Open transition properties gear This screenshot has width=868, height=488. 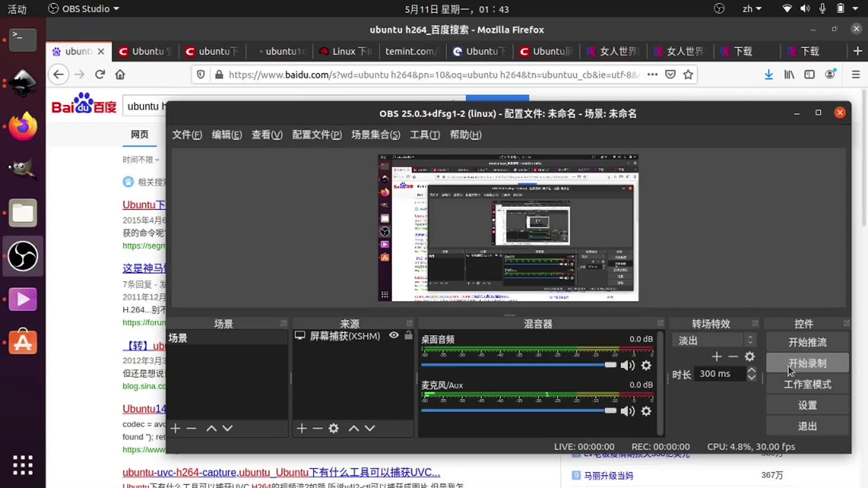[x=750, y=357]
